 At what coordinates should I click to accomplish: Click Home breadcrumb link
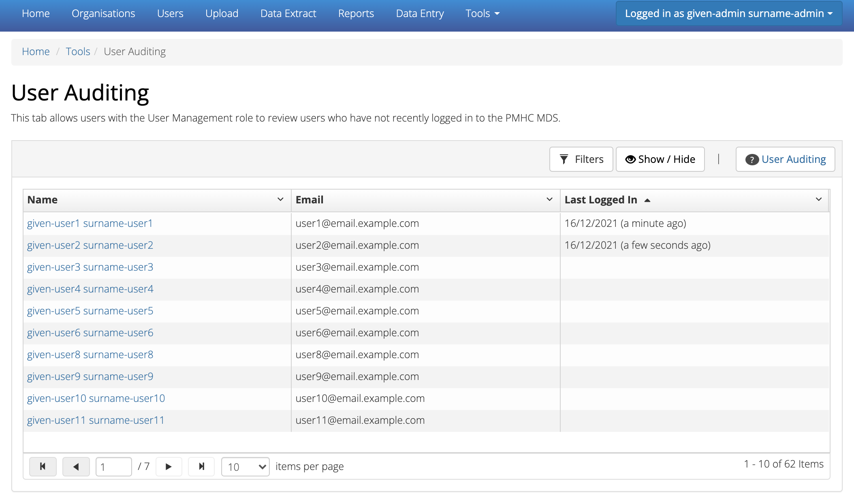(36, 51)
